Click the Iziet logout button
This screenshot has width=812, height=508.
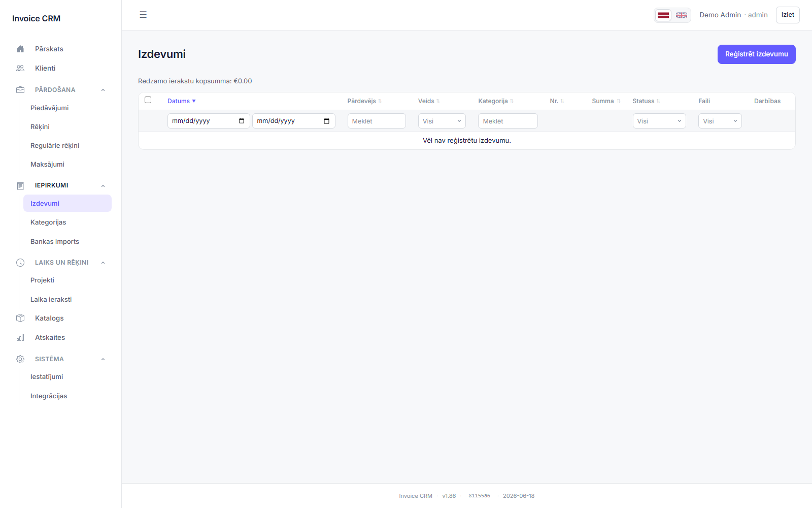click(x=788, y=15)
